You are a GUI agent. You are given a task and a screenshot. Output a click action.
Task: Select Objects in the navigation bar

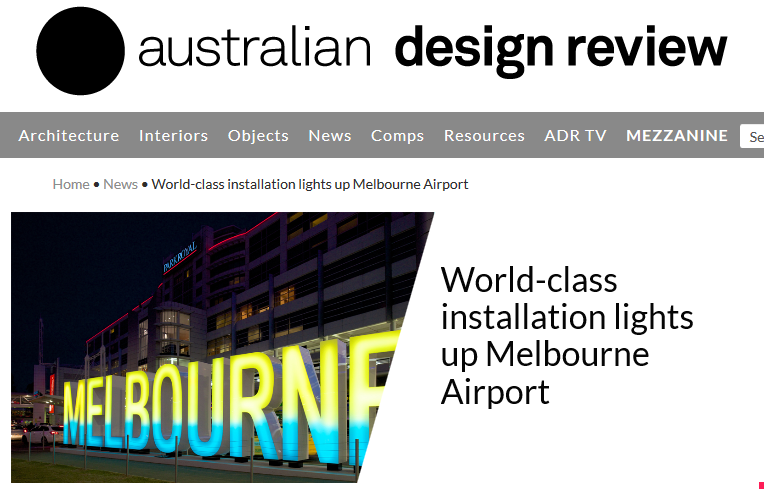[258, 135]
